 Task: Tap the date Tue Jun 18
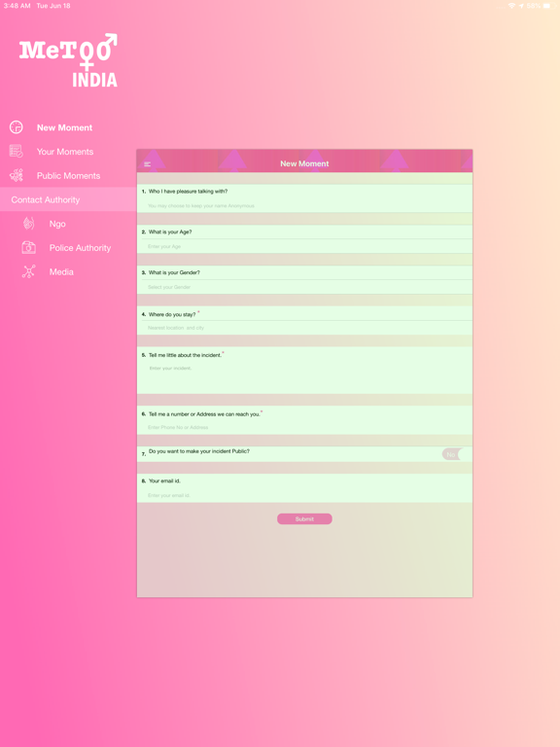pos(53,6)
